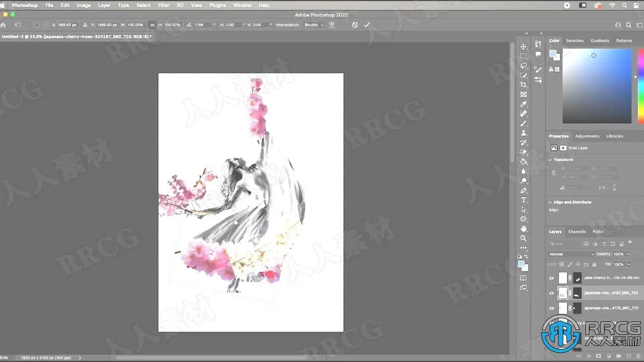Select the Lasso tool
This screenshot has width=644, height=362.
[524, 65]
